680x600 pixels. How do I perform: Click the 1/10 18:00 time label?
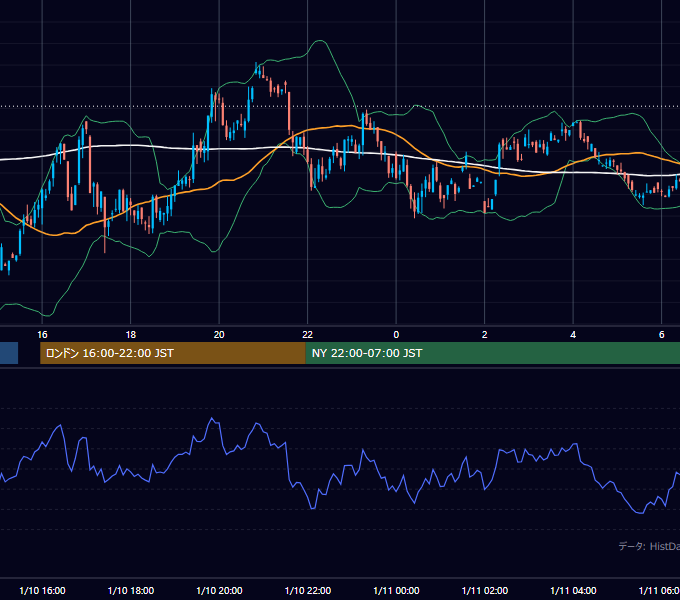[x=131, y=590]
